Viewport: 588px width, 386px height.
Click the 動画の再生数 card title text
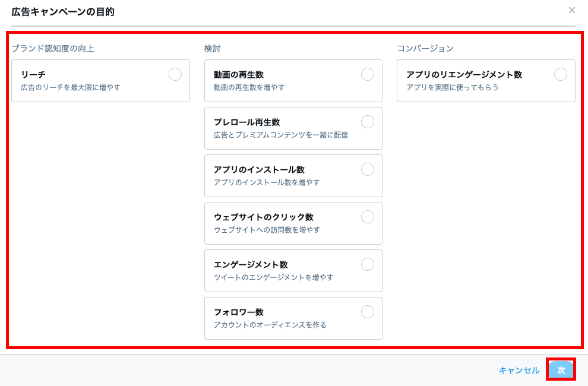point(238,75)
